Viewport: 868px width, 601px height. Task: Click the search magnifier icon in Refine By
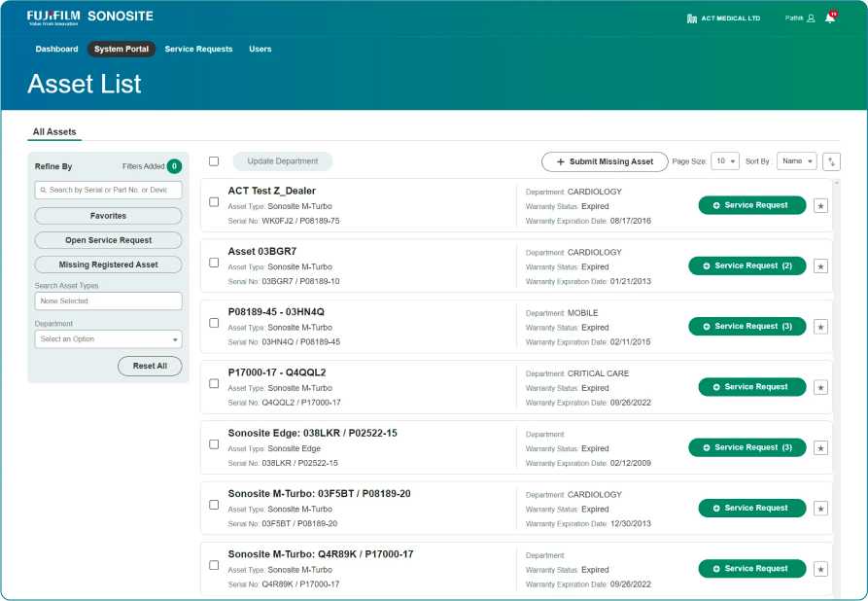click(x=43, y=190)
